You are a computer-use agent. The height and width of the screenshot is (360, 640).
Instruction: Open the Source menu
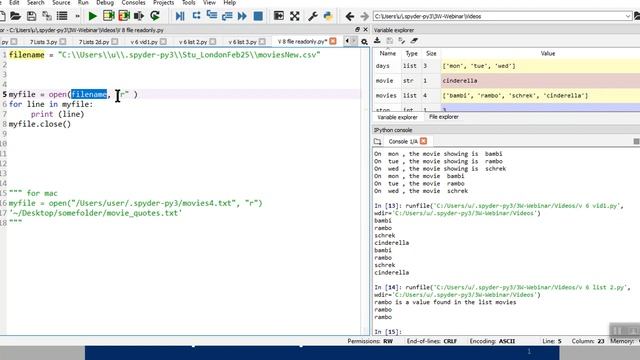[61, 2]
